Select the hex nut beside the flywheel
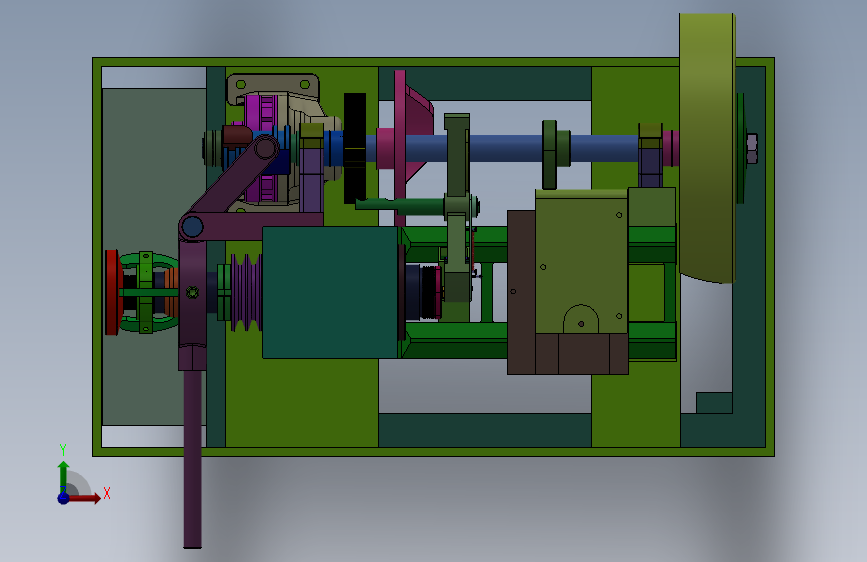Screen dimensions: 867x562 [x=751, y=148]
